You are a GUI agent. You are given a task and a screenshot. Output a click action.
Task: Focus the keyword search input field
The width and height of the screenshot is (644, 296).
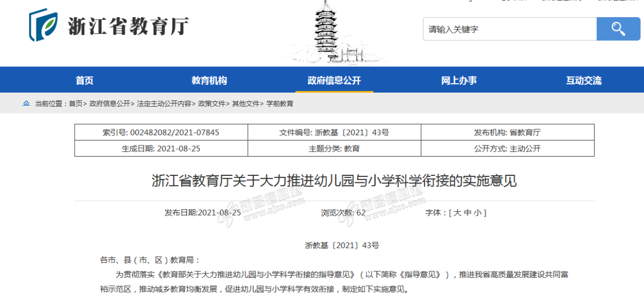pos(510,29)
